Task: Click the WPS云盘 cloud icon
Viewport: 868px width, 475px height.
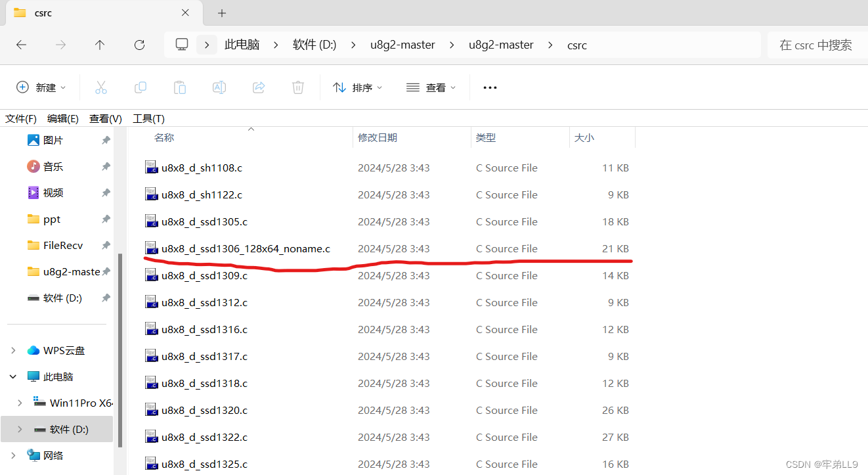Action: (x=33, y=351)
